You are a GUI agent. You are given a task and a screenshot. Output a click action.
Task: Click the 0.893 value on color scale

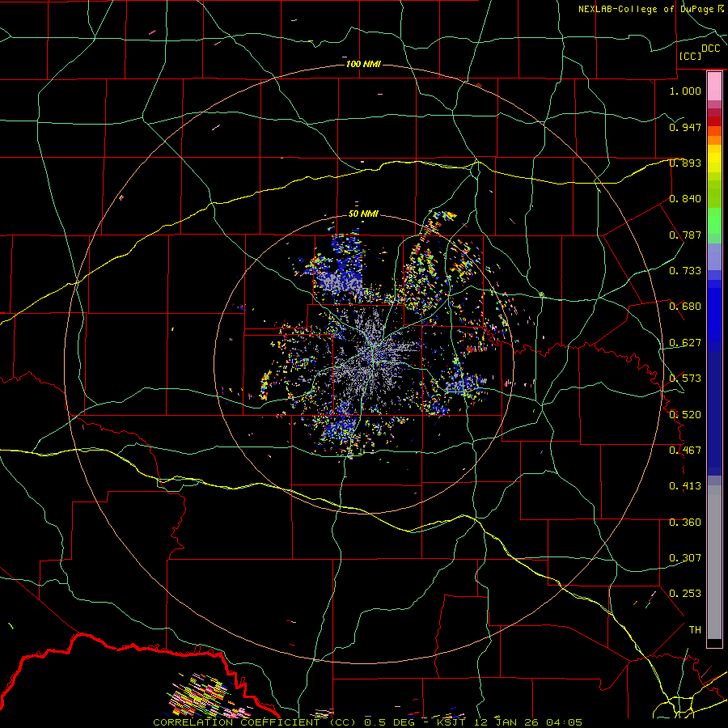click(685, 163)
